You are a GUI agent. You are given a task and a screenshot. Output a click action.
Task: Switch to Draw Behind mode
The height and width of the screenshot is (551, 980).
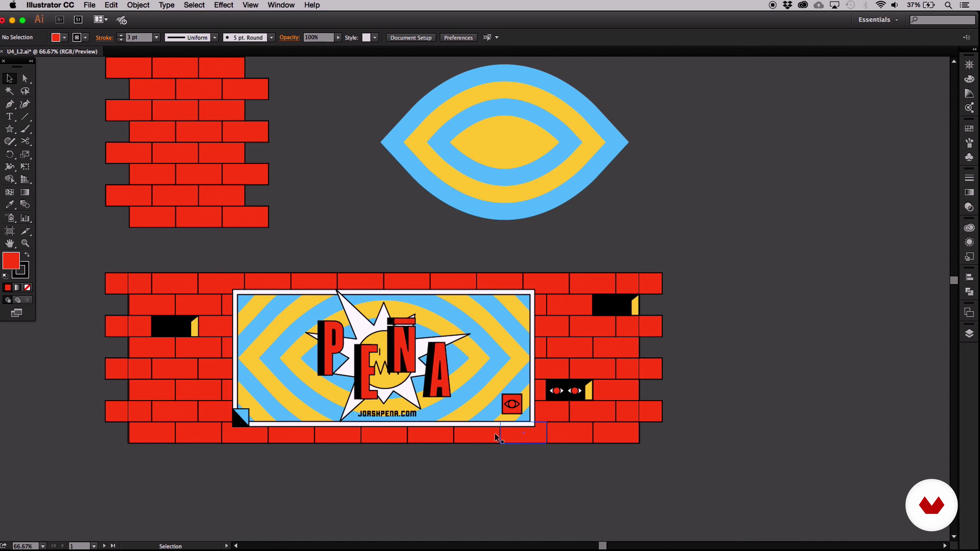pyautogui.click(x=18, y=300)
